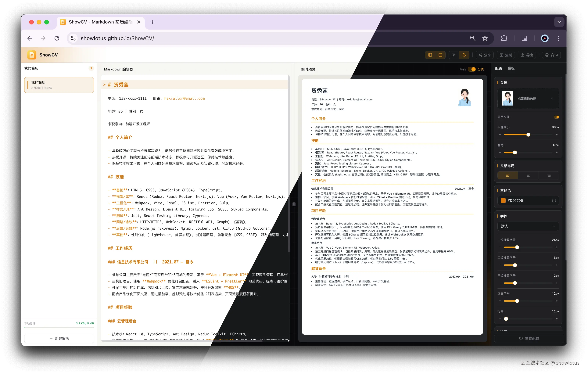Click the 主题色 info icon
This screenshot has height=374, width=588.
(x=554, y=201)
